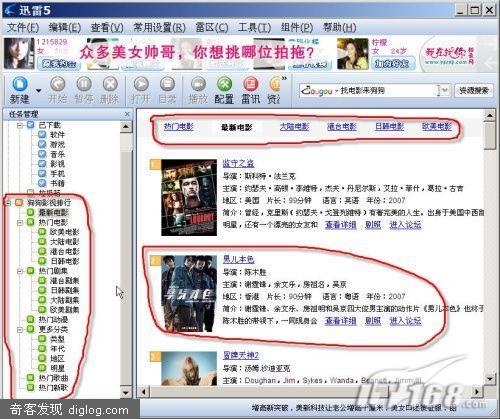Close the 任务管理 panel
500x419 pixels.
[127, 114]
